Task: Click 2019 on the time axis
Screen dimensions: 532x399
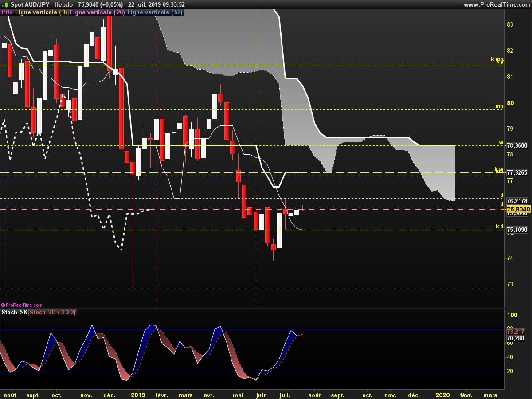Action: 138,395
